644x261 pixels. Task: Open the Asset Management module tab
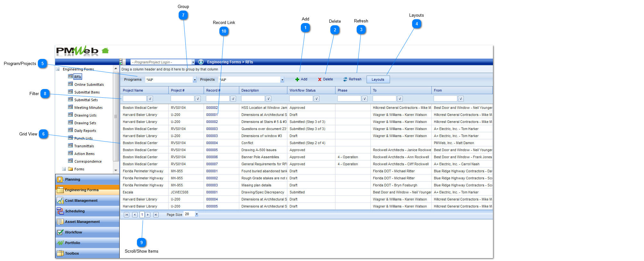pyautogui.click(x=87, y=222)
